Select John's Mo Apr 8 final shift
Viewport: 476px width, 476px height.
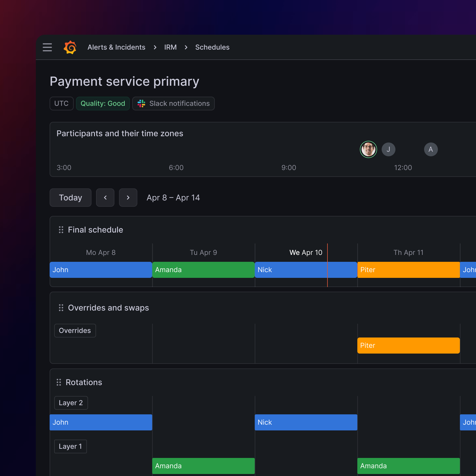click(101, 270)
